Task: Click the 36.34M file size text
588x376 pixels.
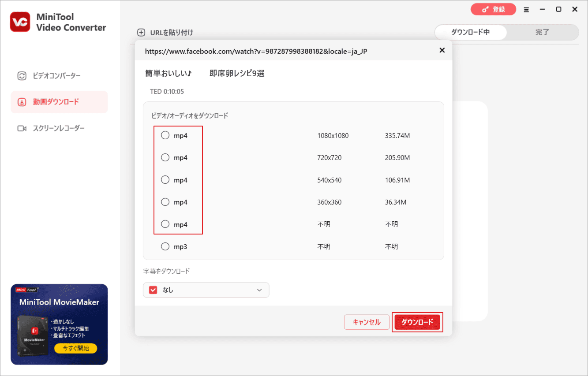Action: (395, 202)
